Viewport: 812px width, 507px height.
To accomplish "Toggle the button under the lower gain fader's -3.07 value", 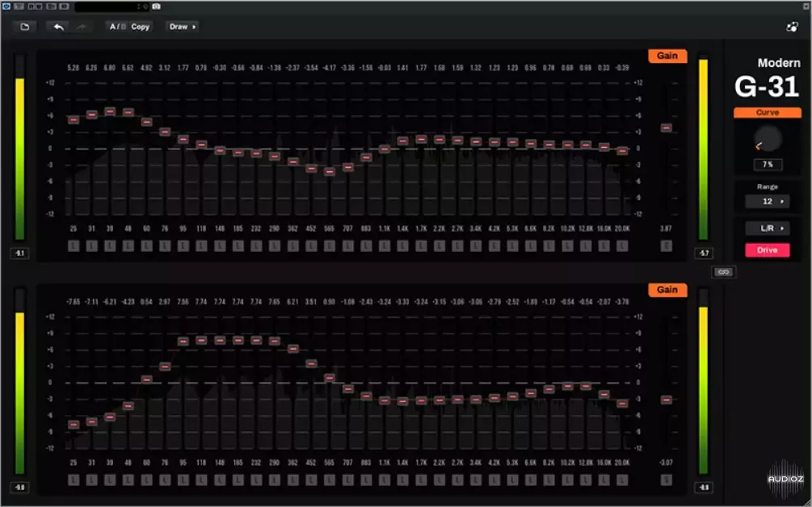I will (x=667, y=480).
